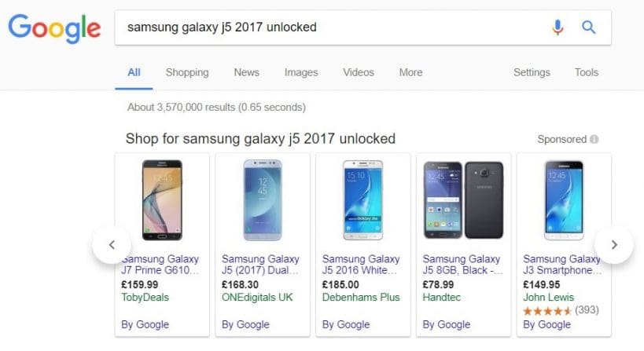The image size is (644, 351).
Task: Show previous products with left carousel arrow
Action: 112,245
